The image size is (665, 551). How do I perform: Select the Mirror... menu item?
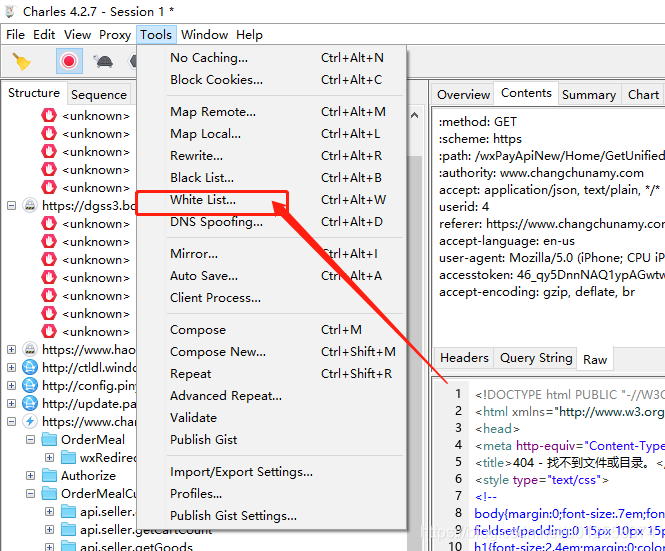coord(271,254)
